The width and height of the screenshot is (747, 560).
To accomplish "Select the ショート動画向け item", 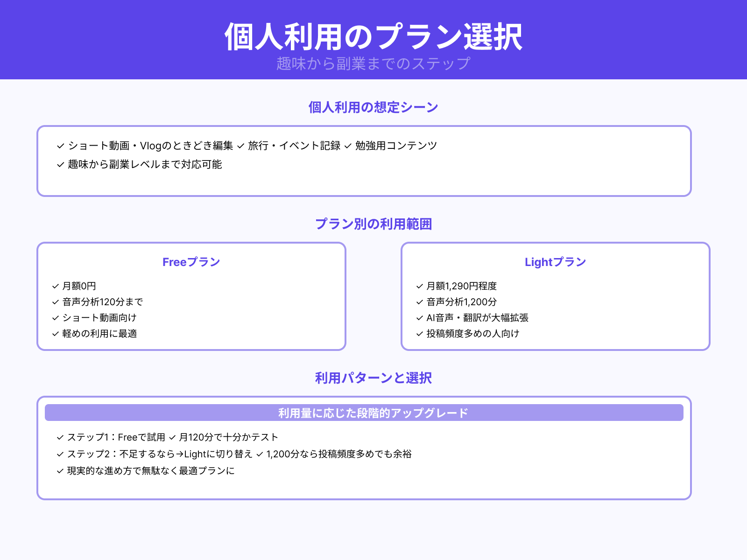I will coord(99,318).
